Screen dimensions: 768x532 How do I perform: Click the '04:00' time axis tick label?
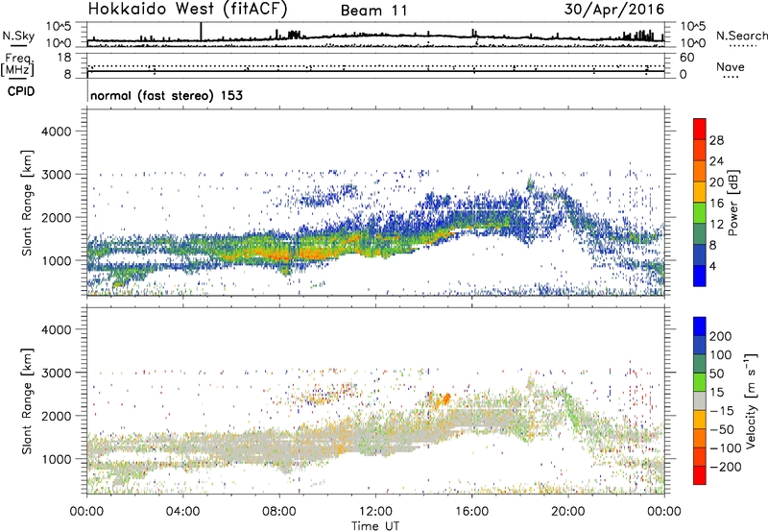click(183, 512)
